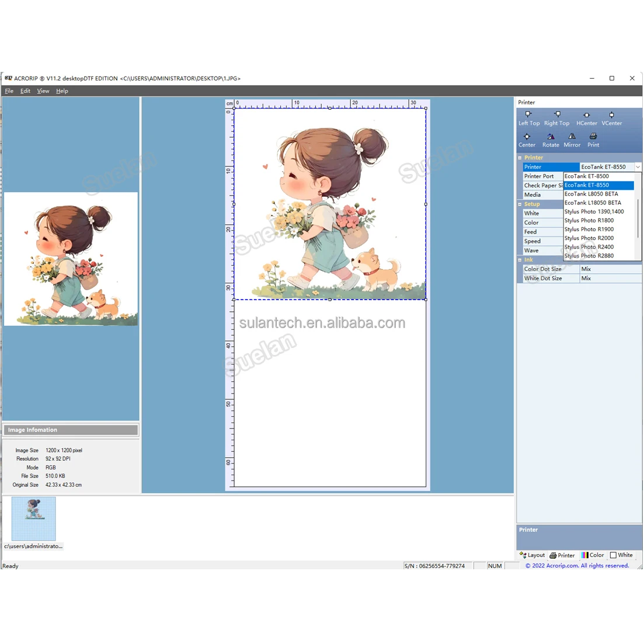This screenshot has width=644, height=644.
Task: Click the VCenter alignment icon
Action: point(611,118)
